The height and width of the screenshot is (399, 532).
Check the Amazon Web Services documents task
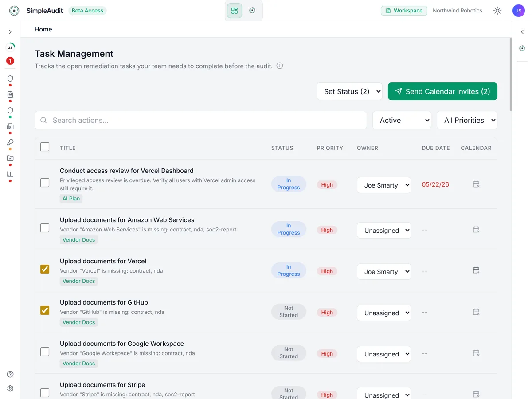45,228
